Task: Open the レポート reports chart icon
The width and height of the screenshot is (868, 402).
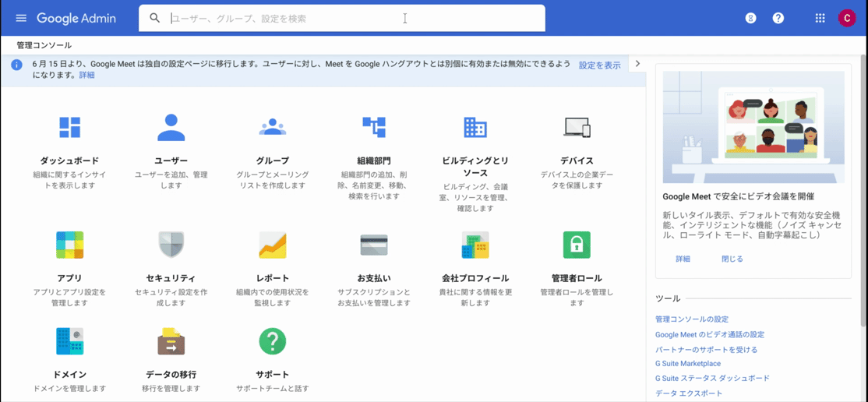Action: (272, 245)
